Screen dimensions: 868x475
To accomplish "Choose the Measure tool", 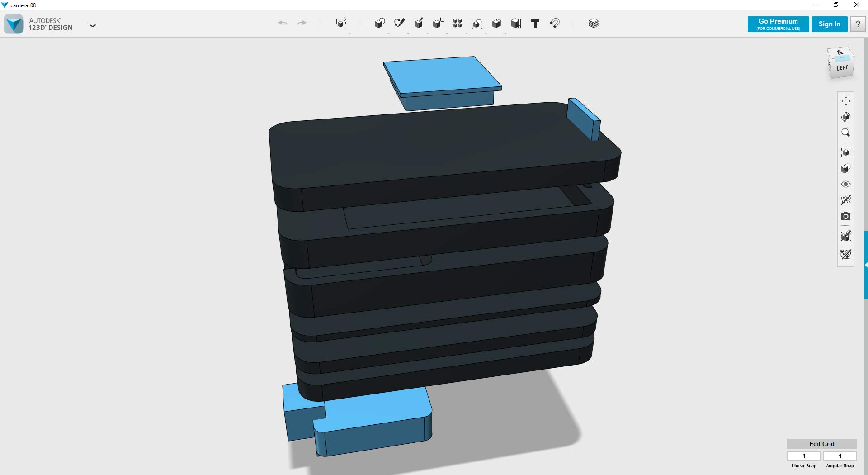I will 516,24.
